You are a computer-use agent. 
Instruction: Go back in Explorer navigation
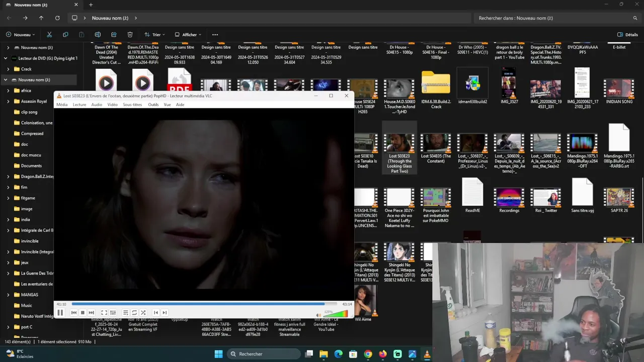(x=9, y=18)
